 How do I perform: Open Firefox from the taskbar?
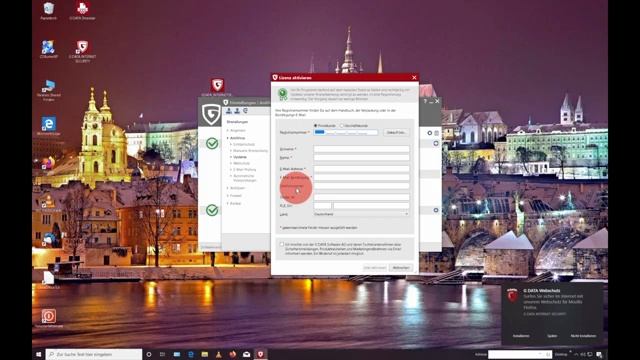[x=233, y=354]
